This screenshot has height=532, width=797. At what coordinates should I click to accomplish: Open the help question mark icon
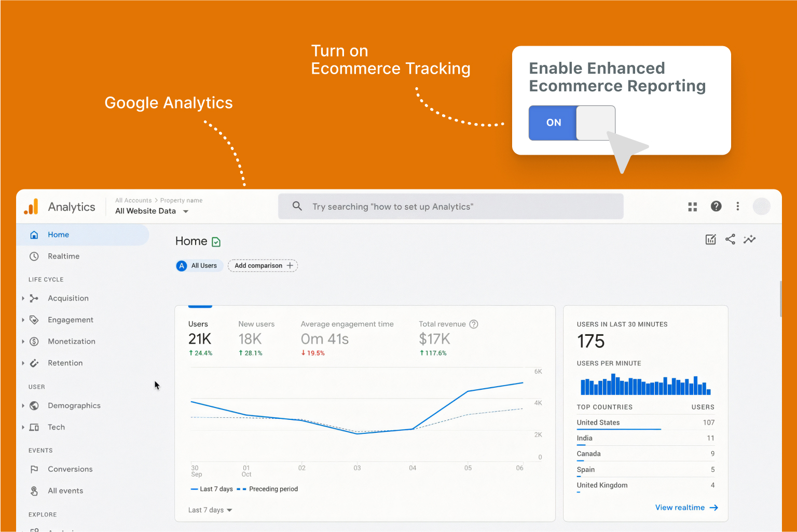[x=716, y=207]
